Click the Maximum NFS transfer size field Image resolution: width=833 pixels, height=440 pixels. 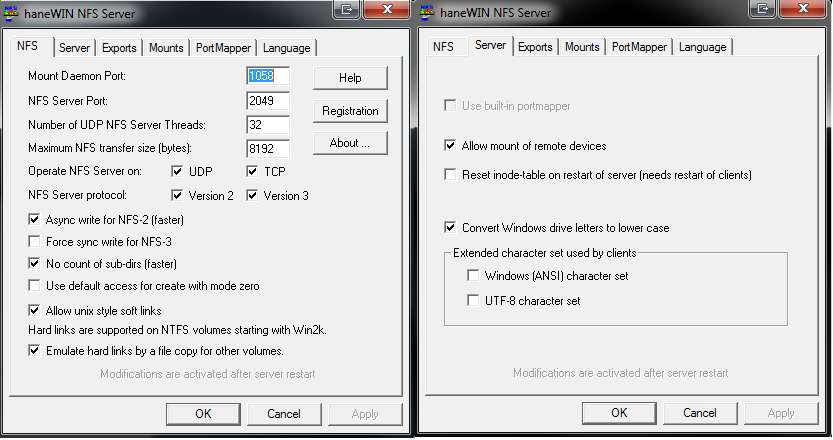pos(268,149)
